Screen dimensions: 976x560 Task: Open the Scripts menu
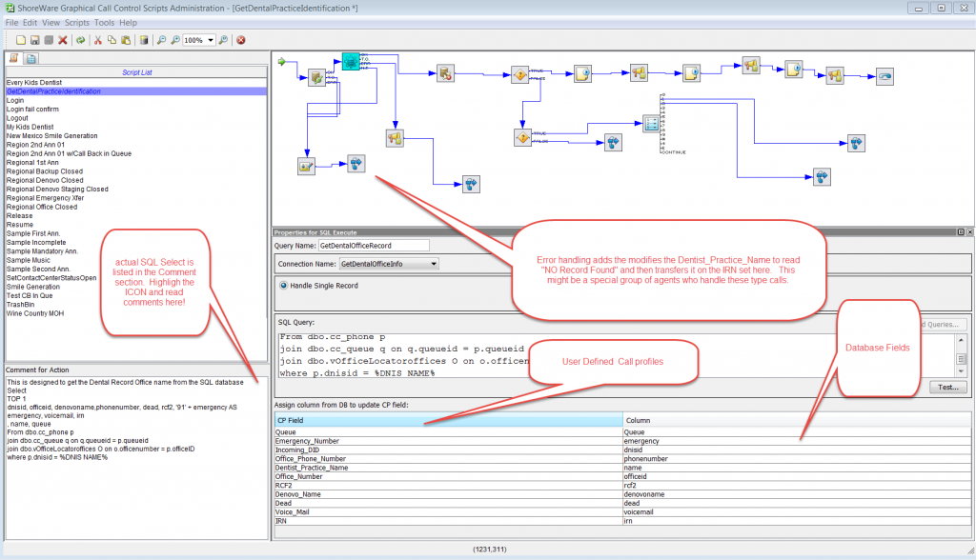coord(76,22)
